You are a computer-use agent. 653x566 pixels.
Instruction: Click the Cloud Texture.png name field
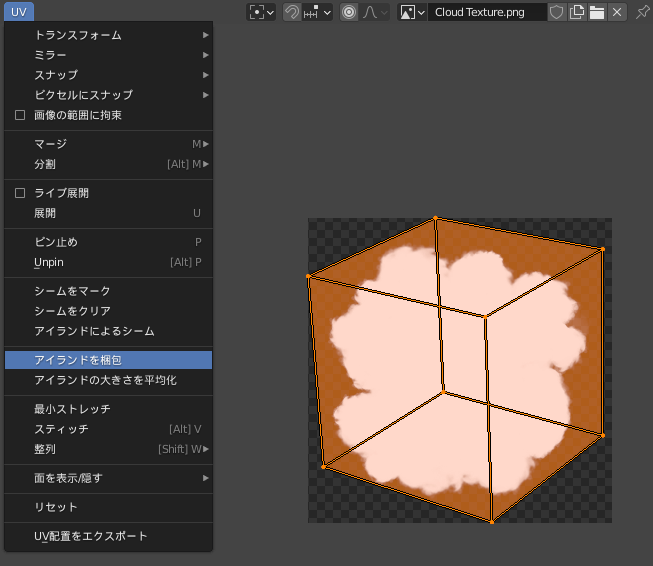pos(487,12)
